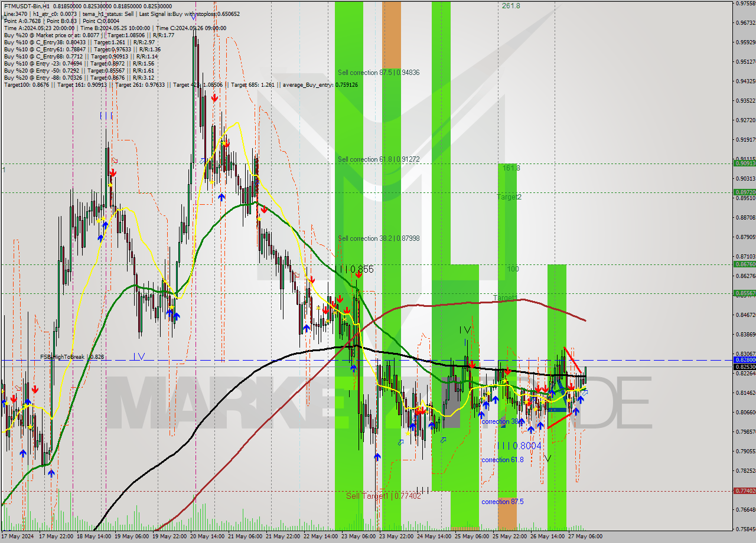Click the 0.96732 price axis value
Image resolution: width=756 pixels, height=543 pixels.
pos(745,23)
